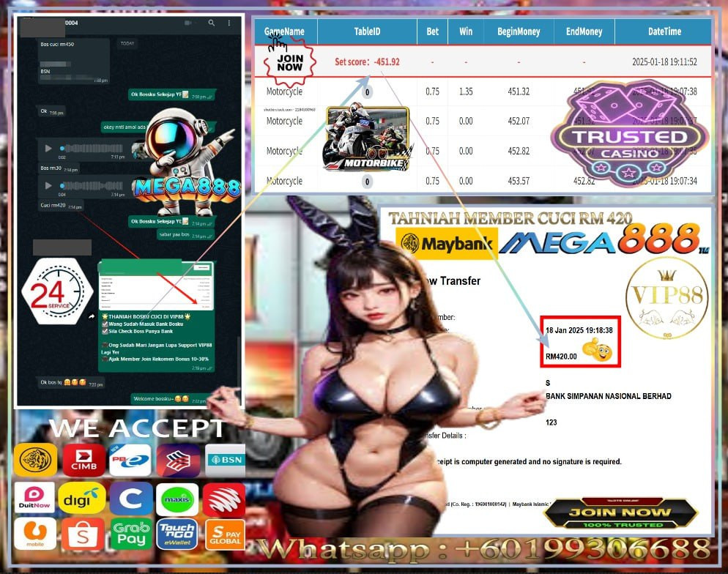Click the gold JOIN NOW 100% Trusted button
Viewport: 728px width, 574px height.
[620, 513]
